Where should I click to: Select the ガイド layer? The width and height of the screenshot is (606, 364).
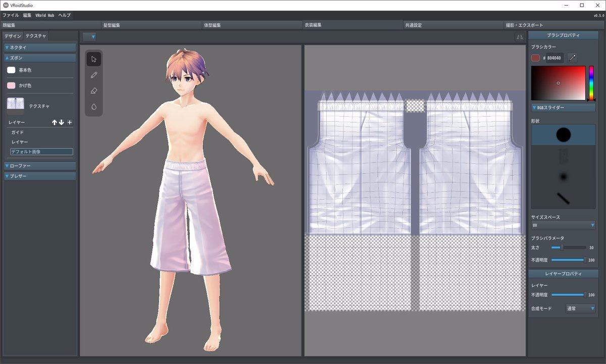click(x=18, y=132)
